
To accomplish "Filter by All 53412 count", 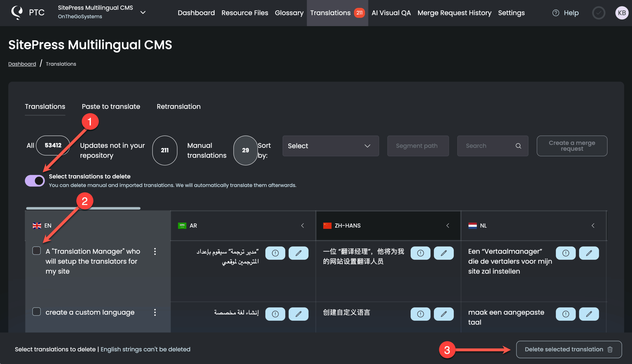I will (x=48, y=146).
